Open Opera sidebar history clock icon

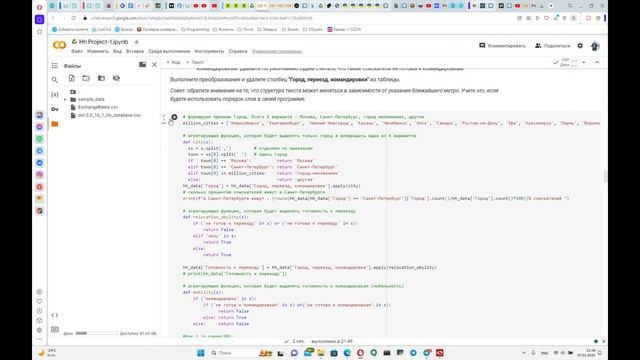coord(39,311)
